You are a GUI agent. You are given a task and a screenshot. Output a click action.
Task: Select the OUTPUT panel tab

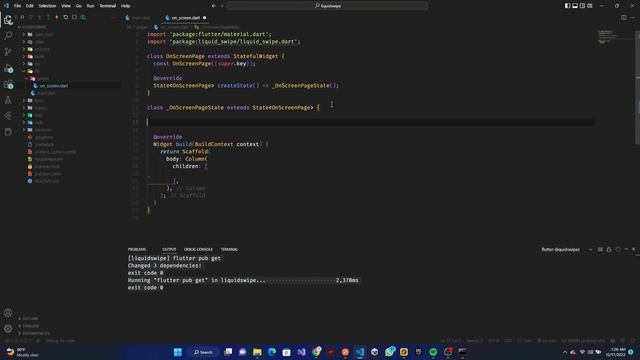pos(169,249)
